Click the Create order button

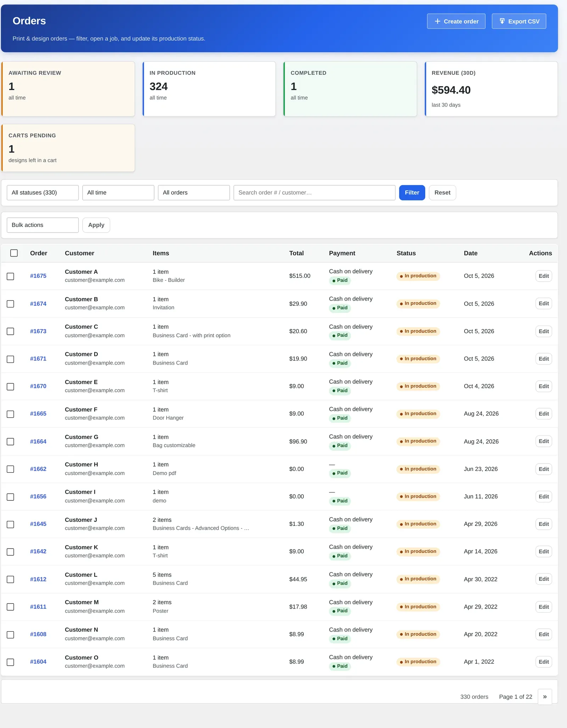456,21
